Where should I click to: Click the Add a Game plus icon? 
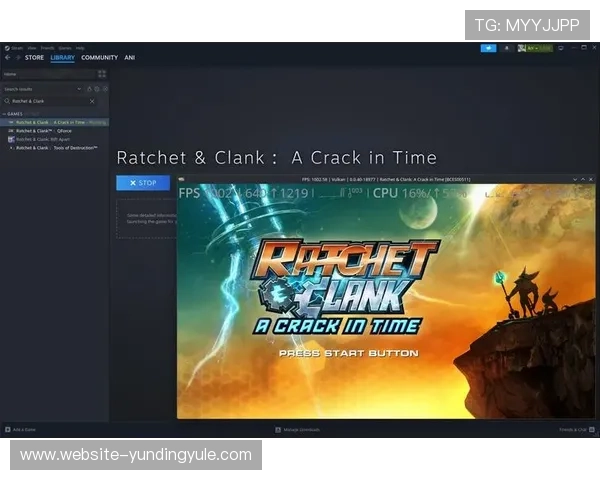coord(7,430)
